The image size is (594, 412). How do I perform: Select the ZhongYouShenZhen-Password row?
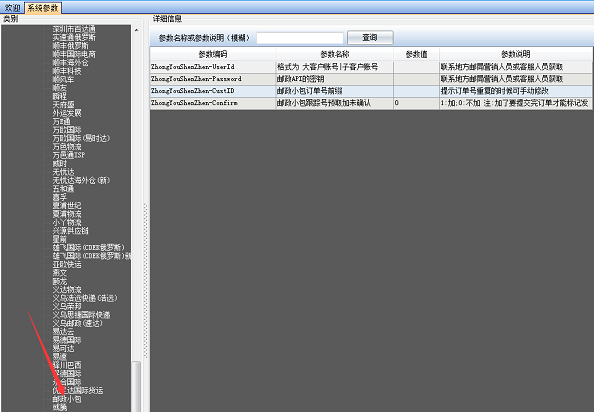coord(371,79)
